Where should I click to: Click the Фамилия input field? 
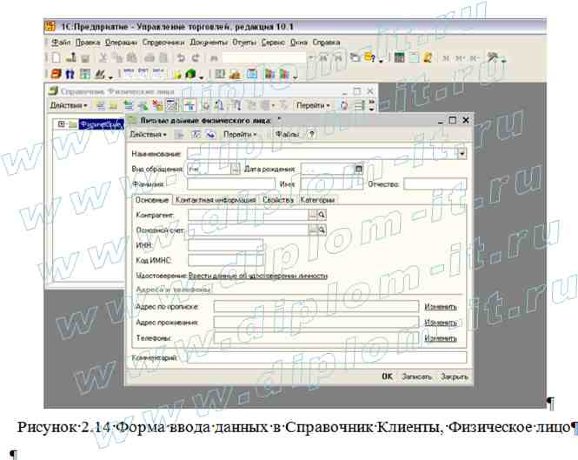[231, 184]
